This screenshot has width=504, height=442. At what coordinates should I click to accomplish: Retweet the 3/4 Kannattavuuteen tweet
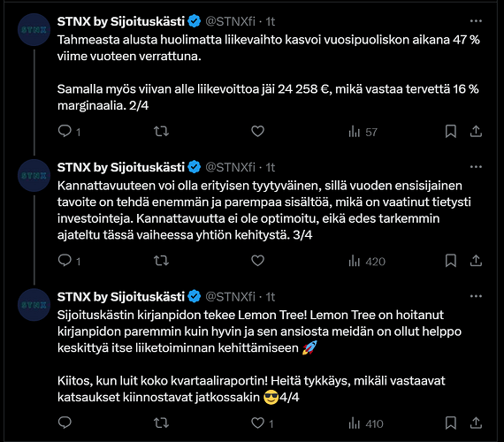coord(161,261)
